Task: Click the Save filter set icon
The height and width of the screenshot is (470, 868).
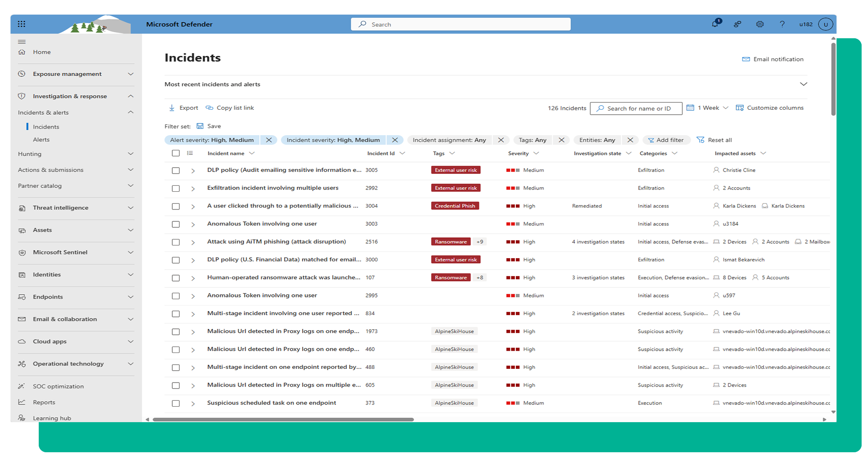Action: [x=200, y=126]
